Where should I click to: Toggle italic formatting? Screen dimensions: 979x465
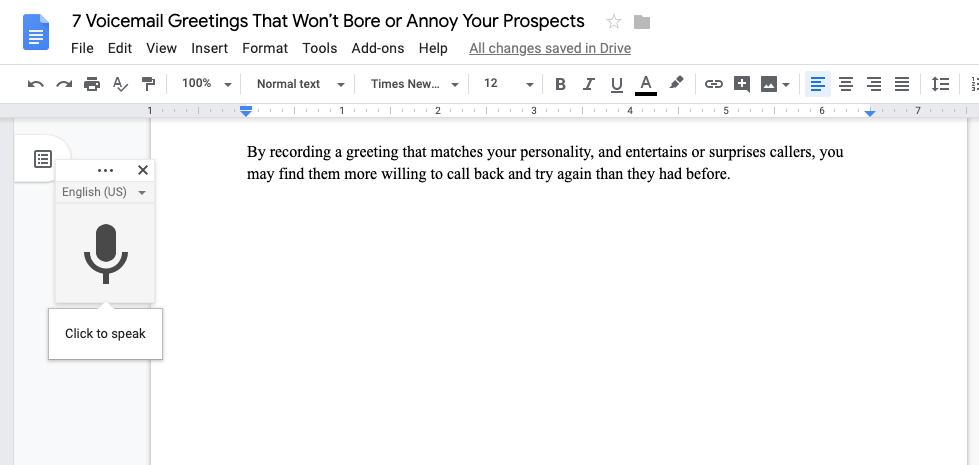(588, 84)
